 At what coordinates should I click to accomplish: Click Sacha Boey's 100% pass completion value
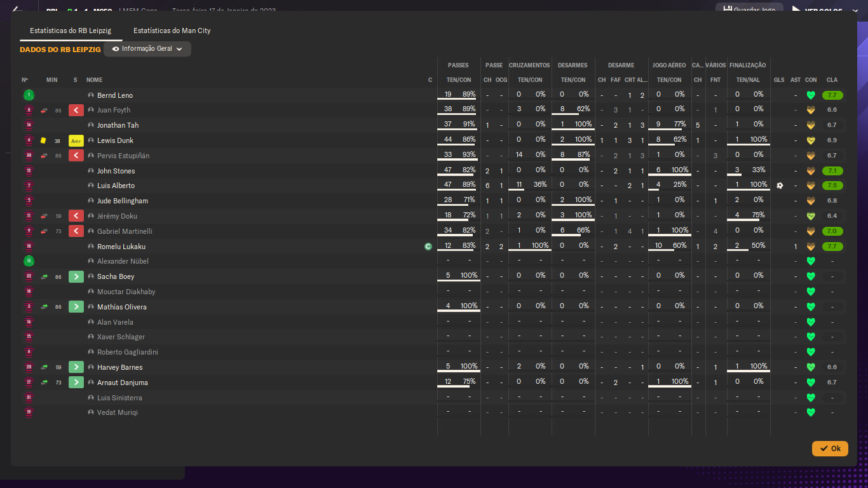[469, 275]
